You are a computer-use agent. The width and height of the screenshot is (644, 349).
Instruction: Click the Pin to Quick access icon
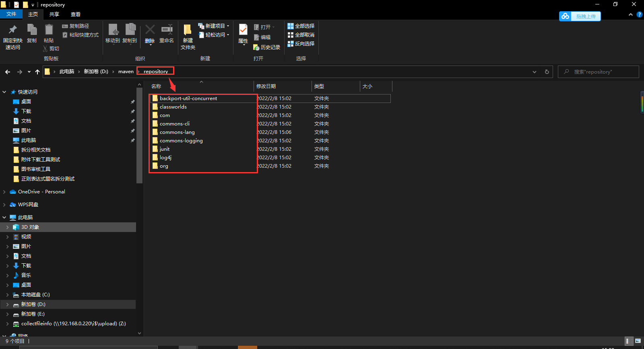[12, 30]
